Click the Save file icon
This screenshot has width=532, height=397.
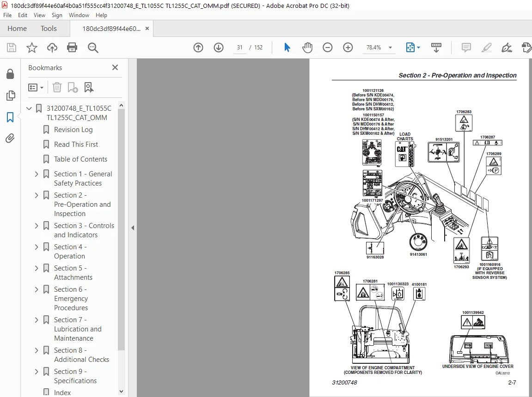pos(12,48)
